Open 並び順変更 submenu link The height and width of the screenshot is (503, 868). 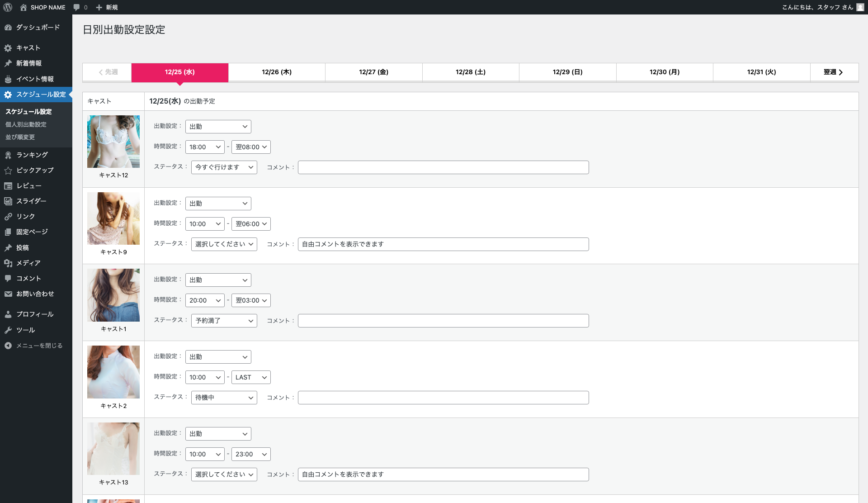point(20,137)
